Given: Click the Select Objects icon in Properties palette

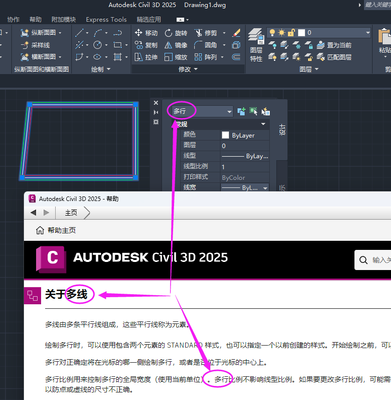Looking at the screenshot, I should click(253, 111).
